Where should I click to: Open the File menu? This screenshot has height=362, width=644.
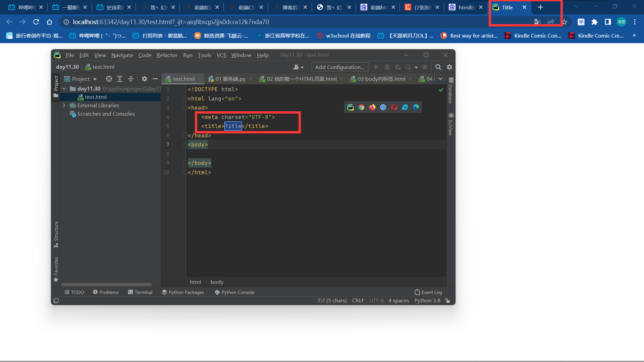tap(70, 55)
